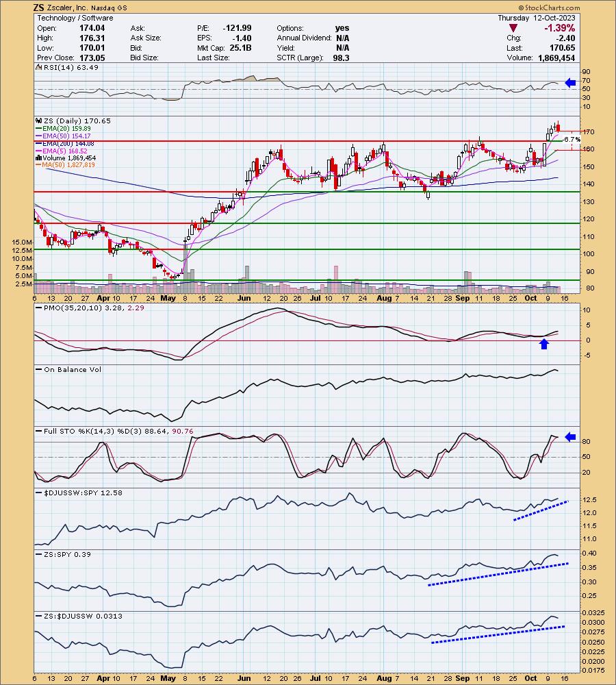Viewport: 616px width, 685px height.
Task: Click the EPS value -1.40
Action: click(242, 38)
